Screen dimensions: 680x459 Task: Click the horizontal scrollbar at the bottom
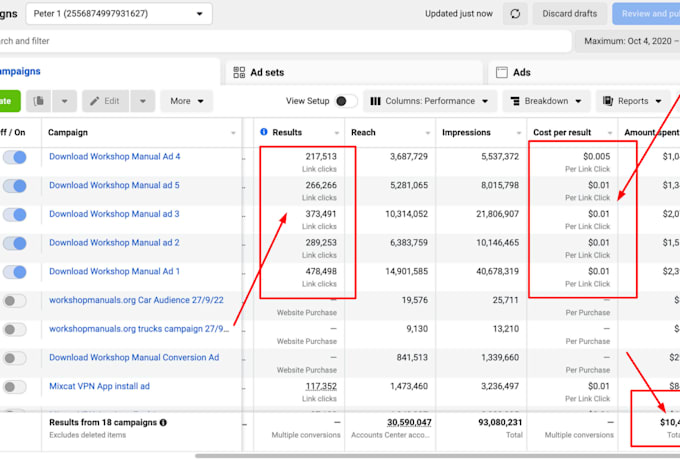[437, 456]
